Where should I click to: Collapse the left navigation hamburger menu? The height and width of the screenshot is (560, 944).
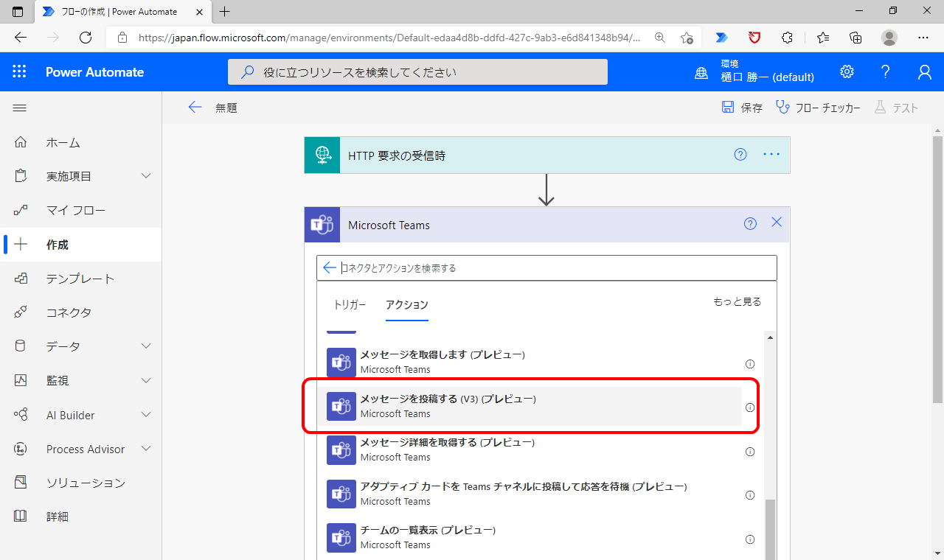click(20, 108)
